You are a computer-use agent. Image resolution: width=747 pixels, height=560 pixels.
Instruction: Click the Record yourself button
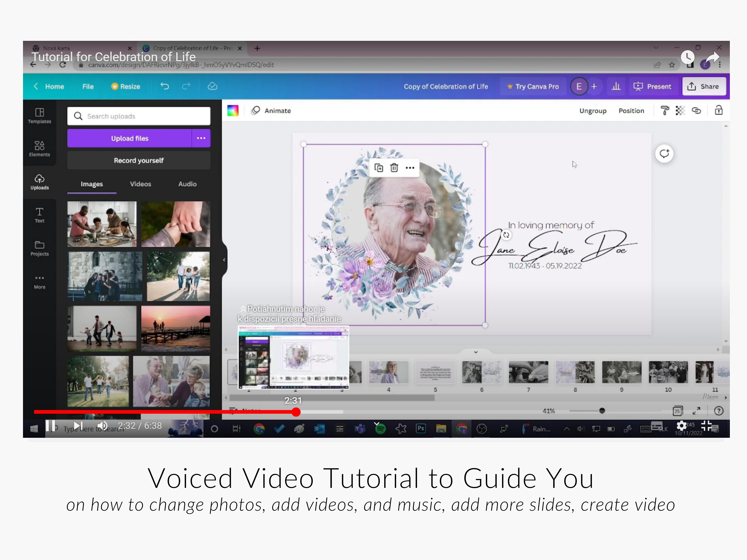(139, 160)
